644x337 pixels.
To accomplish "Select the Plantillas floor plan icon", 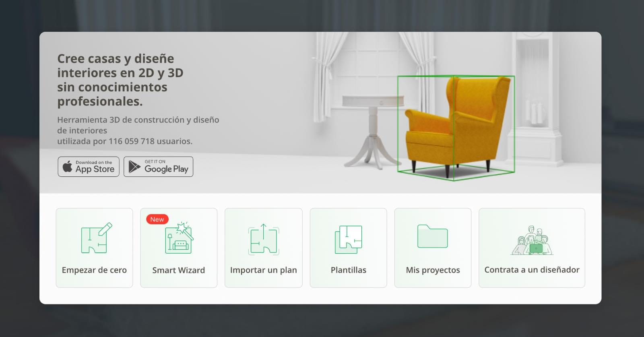I will (x=348, y=239).
